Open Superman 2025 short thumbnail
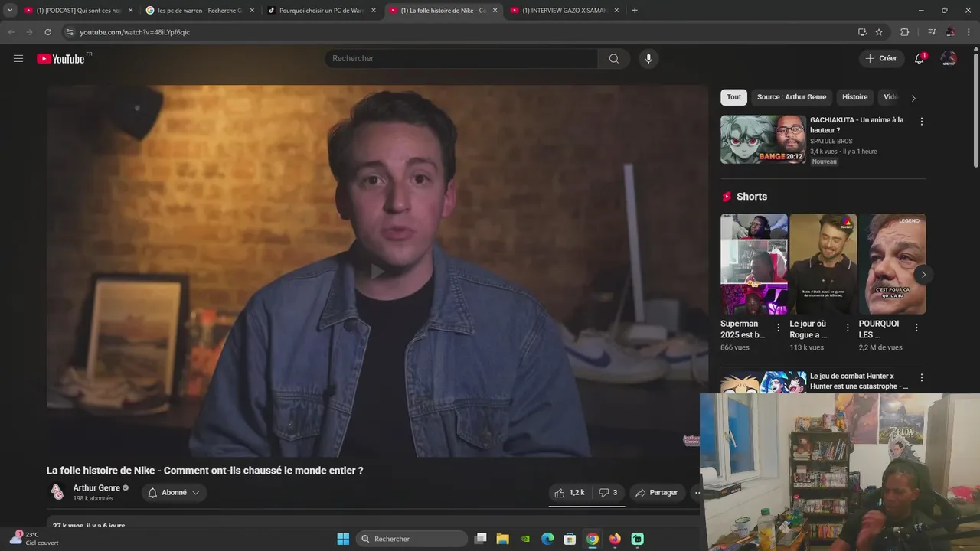Image resolution: width=980 pixels, height=551 pixels. (x=754, y=264)
